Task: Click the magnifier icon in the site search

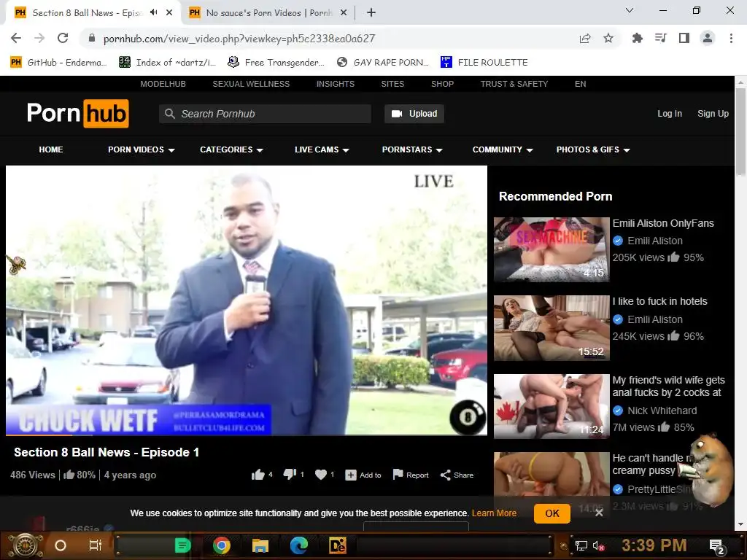Action: point(169,114)
